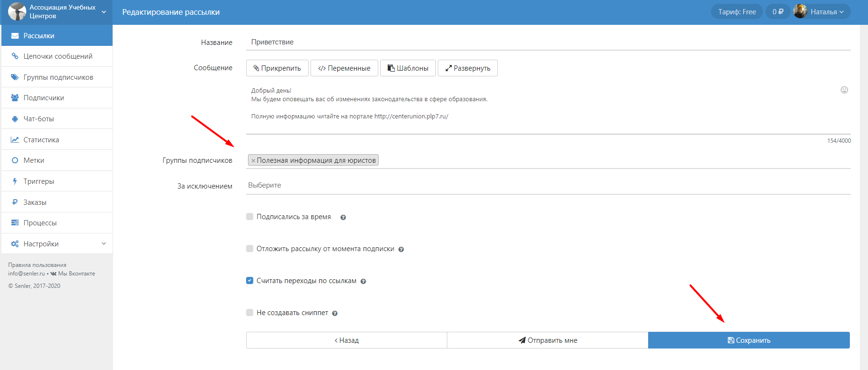
Task: Click help icon next to Считать переходы по ссылкам
Action: click(x=363, y=281)
